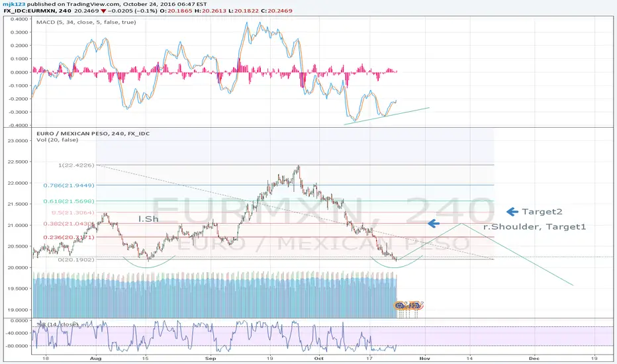Click -0.2000 on the MACD axis
Screen dimensions: 617x364
click(18, 99)
